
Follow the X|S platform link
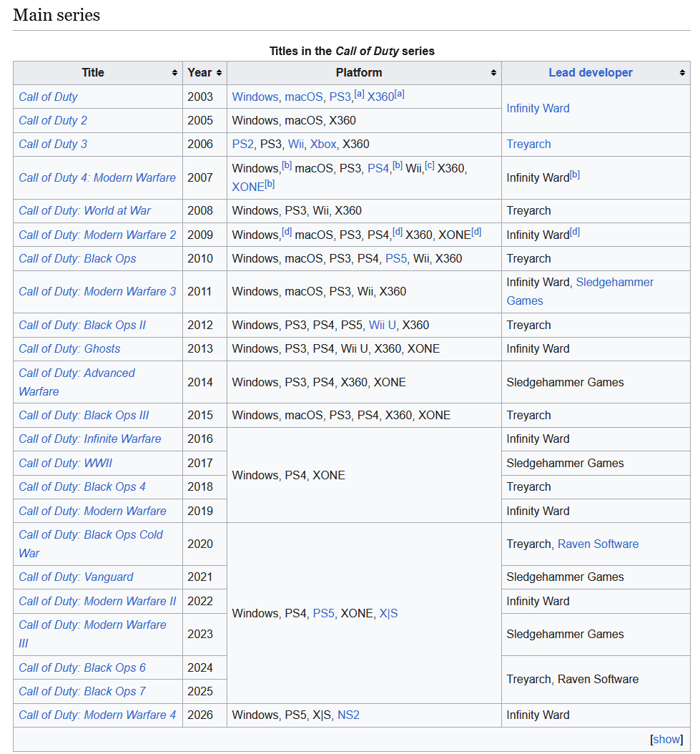point(388,613)
